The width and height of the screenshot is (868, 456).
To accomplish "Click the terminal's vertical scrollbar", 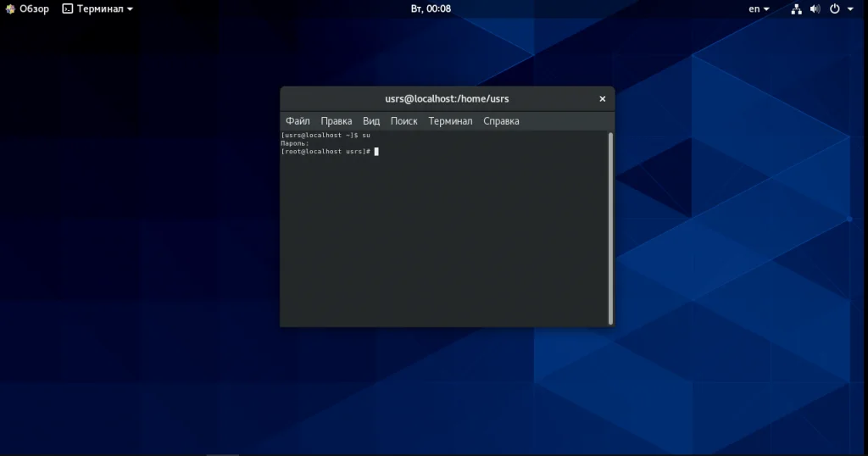I will pyautogui.click(x=610, y=227).
